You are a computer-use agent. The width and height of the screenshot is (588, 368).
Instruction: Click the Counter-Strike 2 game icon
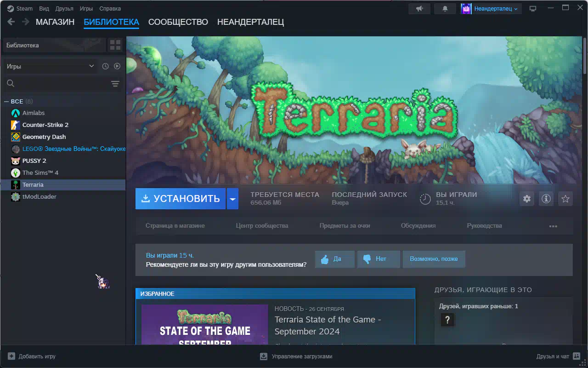[16, 125]
